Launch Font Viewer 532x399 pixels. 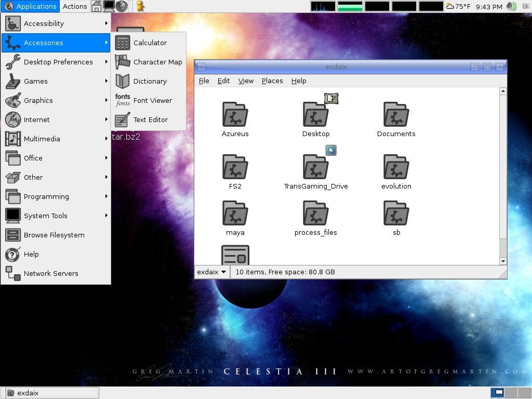click(x=148, y=100)
